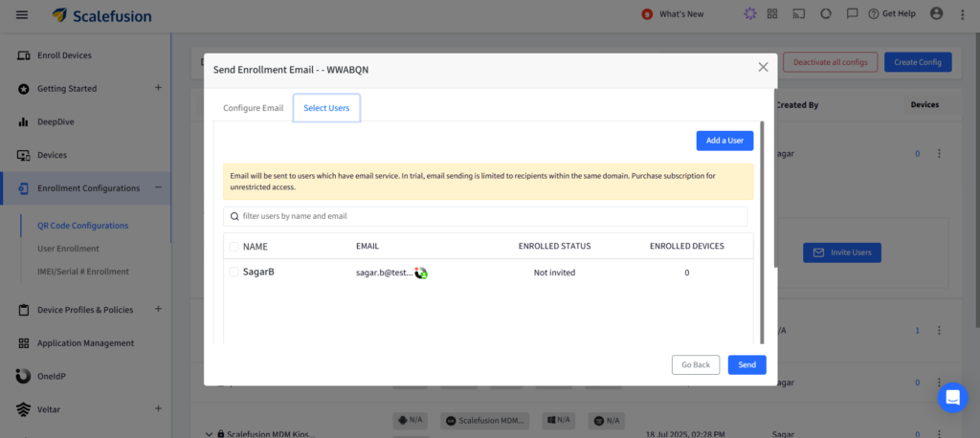
Task: Click the filter users by name field
Action: coord(485,216)
